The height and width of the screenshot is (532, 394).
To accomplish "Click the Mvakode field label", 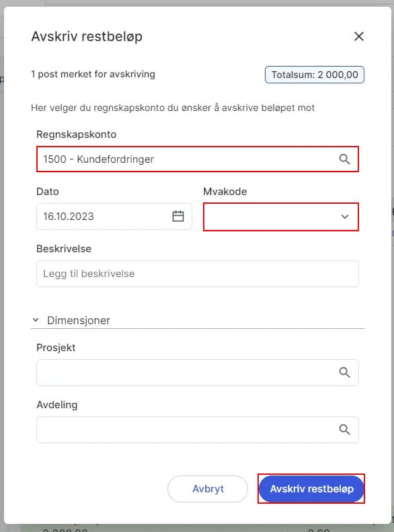I will (x=225, y=192).
